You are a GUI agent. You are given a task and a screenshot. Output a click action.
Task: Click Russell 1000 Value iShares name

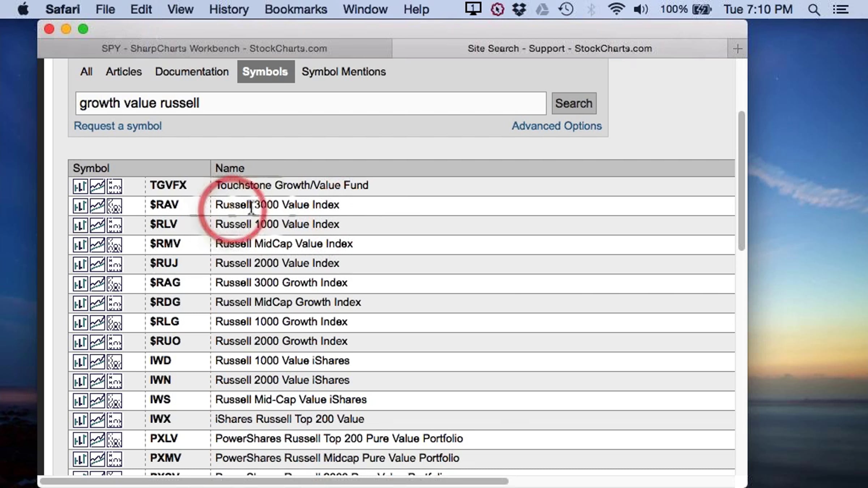(282, 361)
